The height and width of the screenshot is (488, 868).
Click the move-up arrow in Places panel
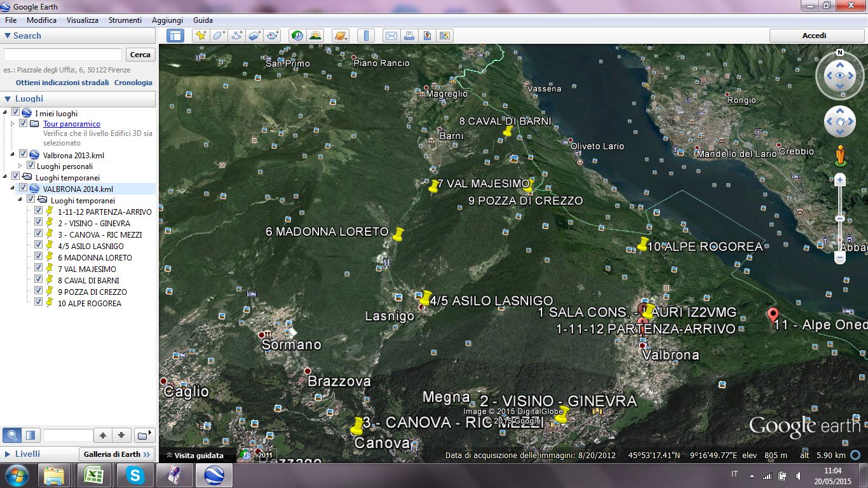click(x=103, y=435)
